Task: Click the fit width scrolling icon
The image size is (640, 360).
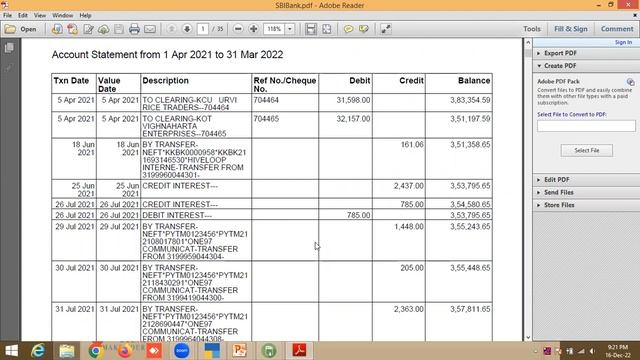Action: click(311, 29)
